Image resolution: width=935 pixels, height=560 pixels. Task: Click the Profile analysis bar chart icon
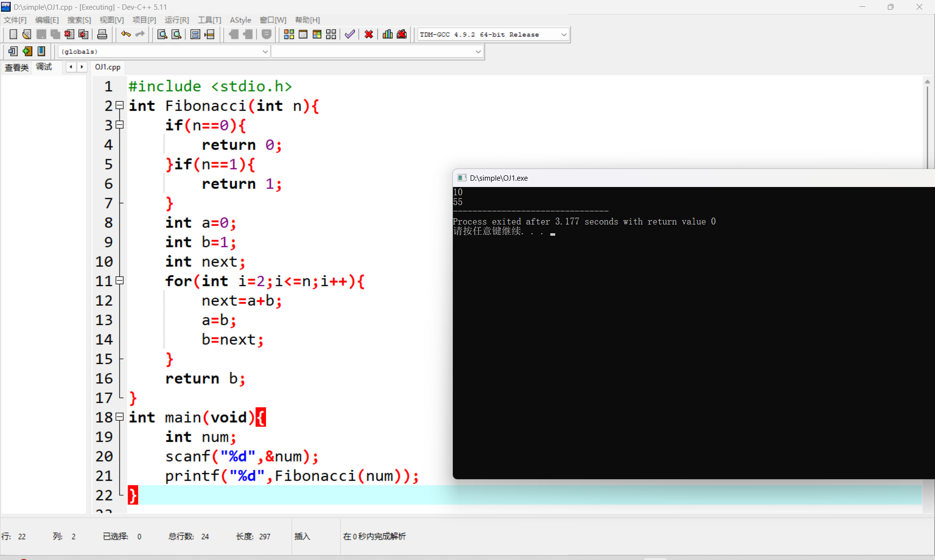(x=388, y=34)
